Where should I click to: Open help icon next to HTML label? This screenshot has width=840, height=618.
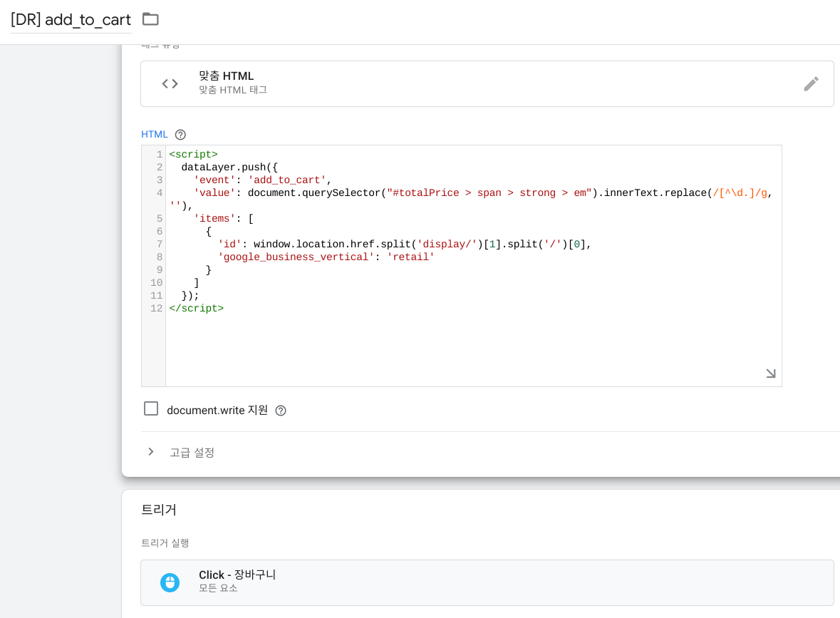pyautogui.click(x=180, y=135)
